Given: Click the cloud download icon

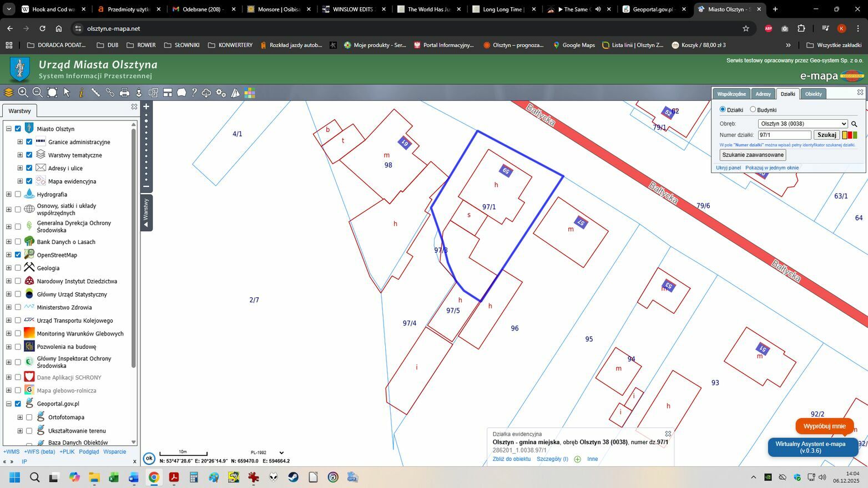Looking at the screenshot, I should [206, 93].
